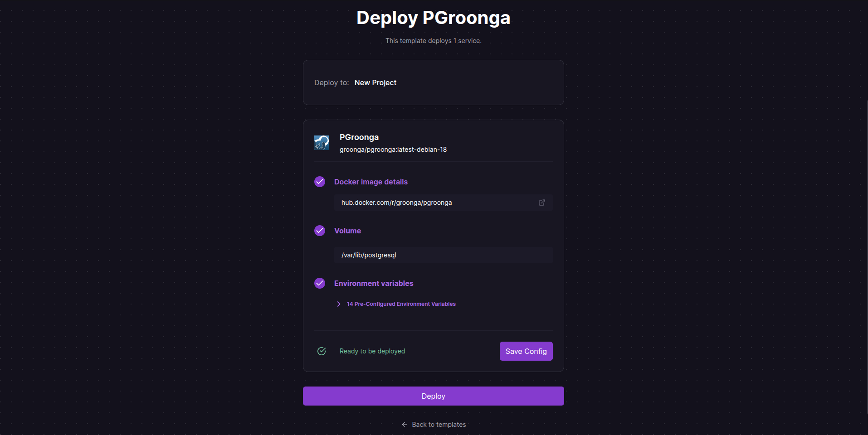Click the /var/lib/postgresql volume path field
The height and width of the screenshot is (435, 868).
[443, 255]
